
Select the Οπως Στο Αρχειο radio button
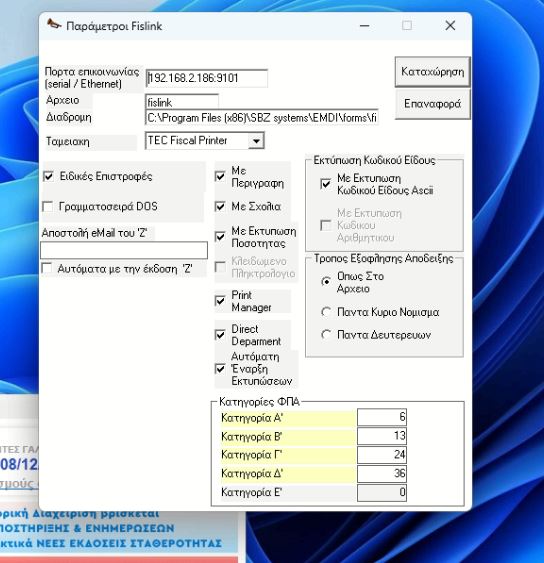326,282
